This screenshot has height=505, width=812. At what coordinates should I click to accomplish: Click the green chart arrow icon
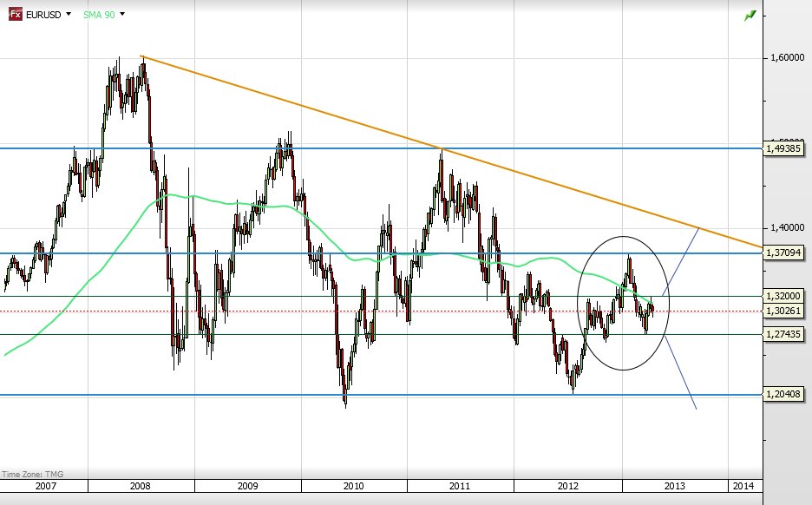point(750,16)
